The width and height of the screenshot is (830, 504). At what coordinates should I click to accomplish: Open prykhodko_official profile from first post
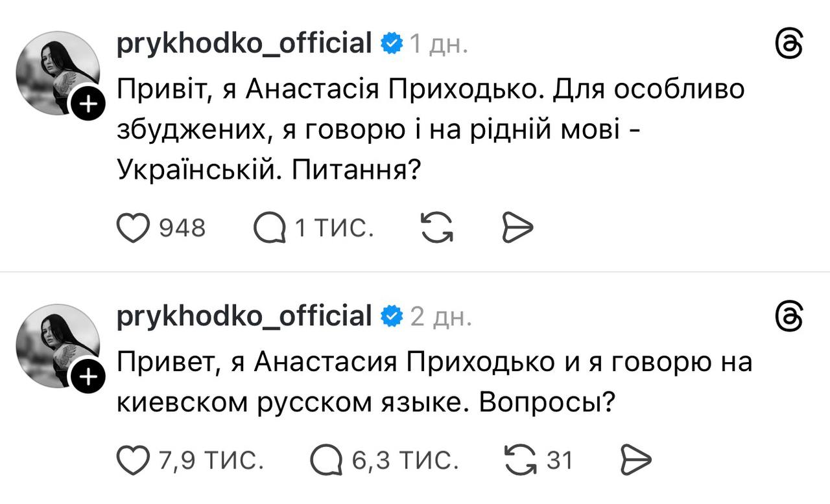tap(244, 44)
